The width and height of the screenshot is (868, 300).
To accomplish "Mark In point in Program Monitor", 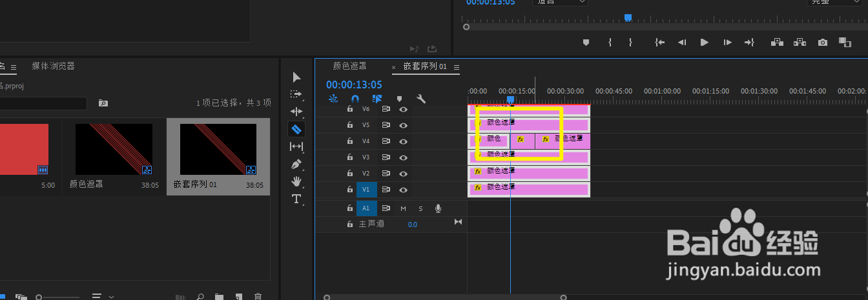I will (x=610, y=42).
